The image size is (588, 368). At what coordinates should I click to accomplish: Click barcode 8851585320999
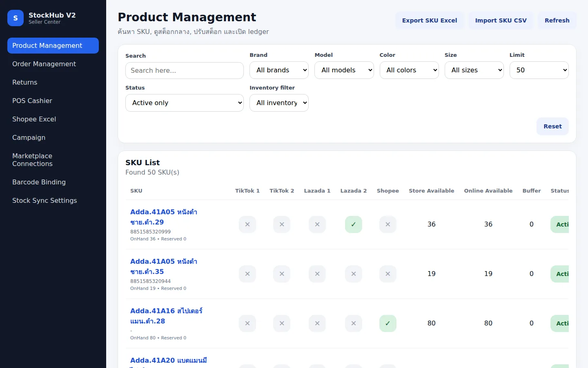pos(151,232)
